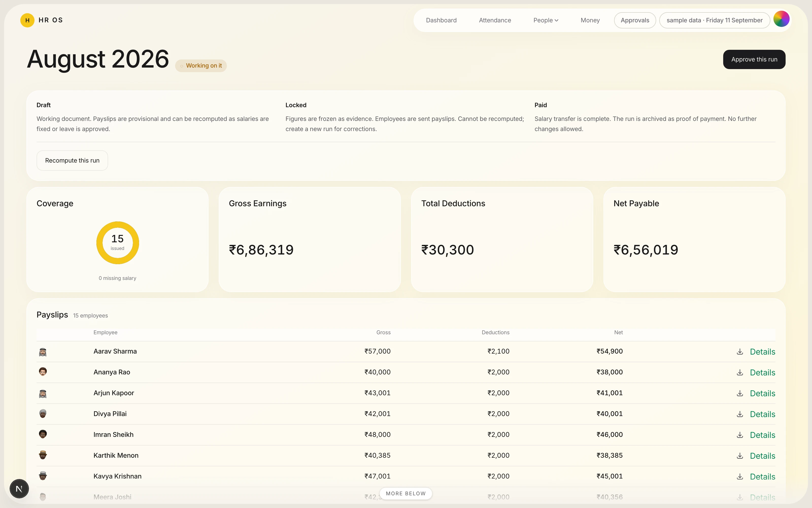Click Arjun Kapoor's net ₹41,001
Image resolution: width=812 pixels, height=508 pixels.
[609, 393]
